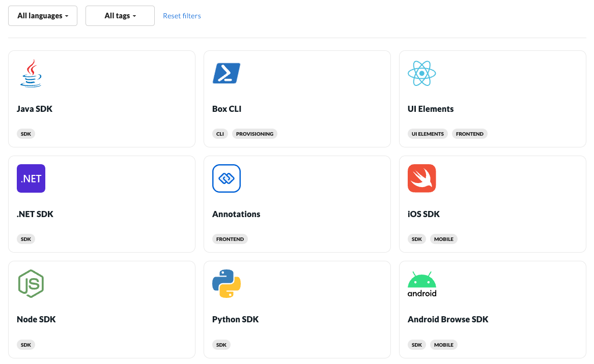The image size is (594, 364).
Task: Open the All languages dropdown
Action: click(42, 16)
